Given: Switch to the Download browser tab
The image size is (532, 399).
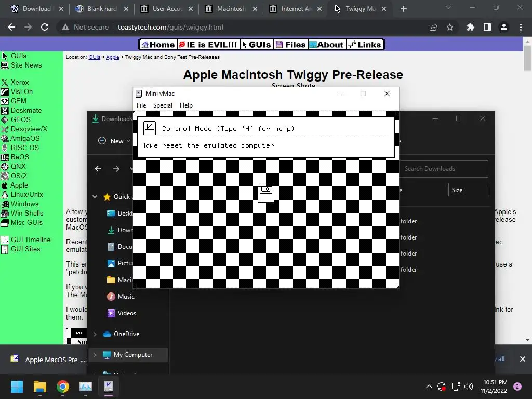Looking at the screenshot, I should 37,9.
